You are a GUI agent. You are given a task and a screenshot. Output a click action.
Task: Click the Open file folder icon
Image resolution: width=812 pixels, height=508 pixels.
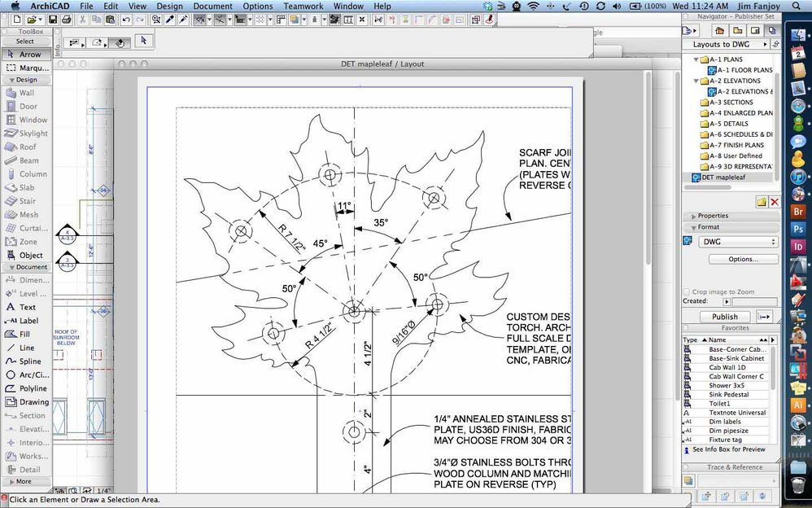[x=31, y=20]
